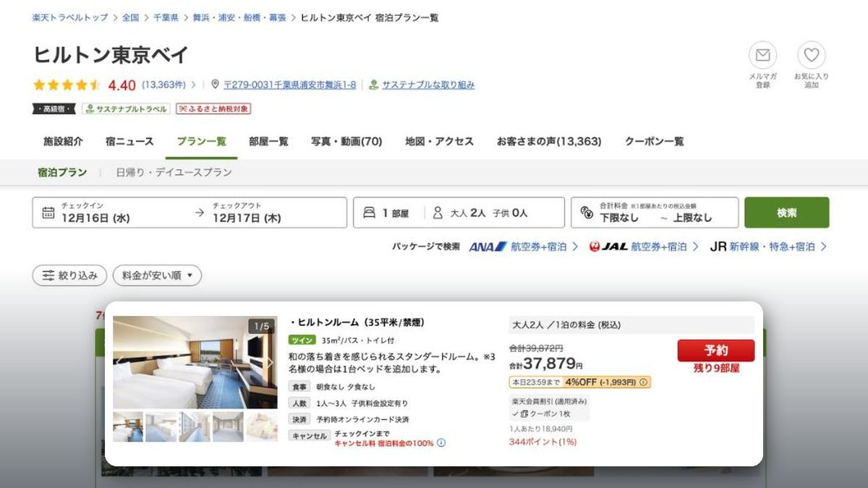
Task: Open the サステナブルな取り組み link
Action: (x=428, y=85)
